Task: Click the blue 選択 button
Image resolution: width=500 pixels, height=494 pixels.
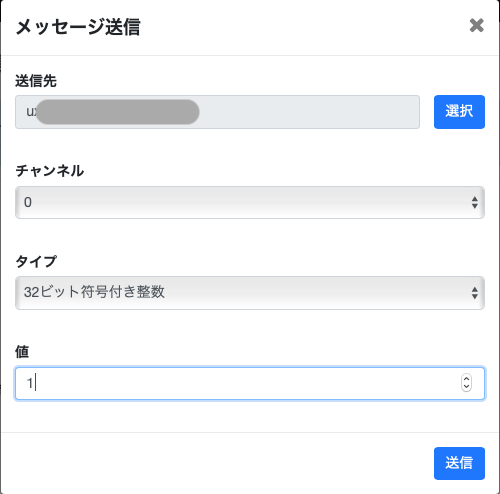Action: (x=459, y=112)
